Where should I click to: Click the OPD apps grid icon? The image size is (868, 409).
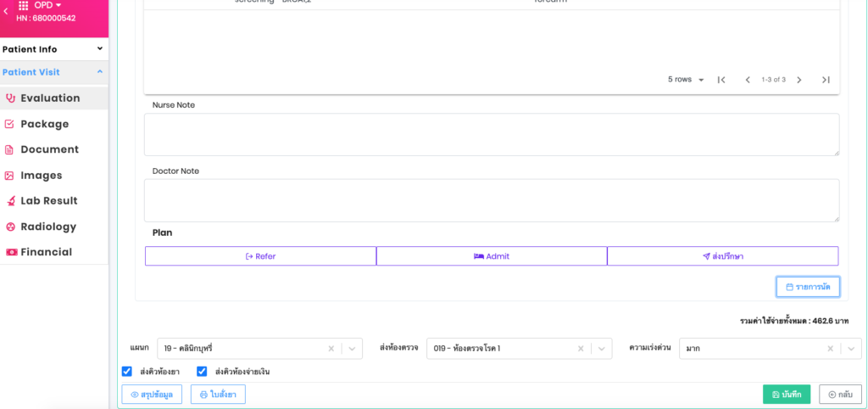(x=23, y=6)
